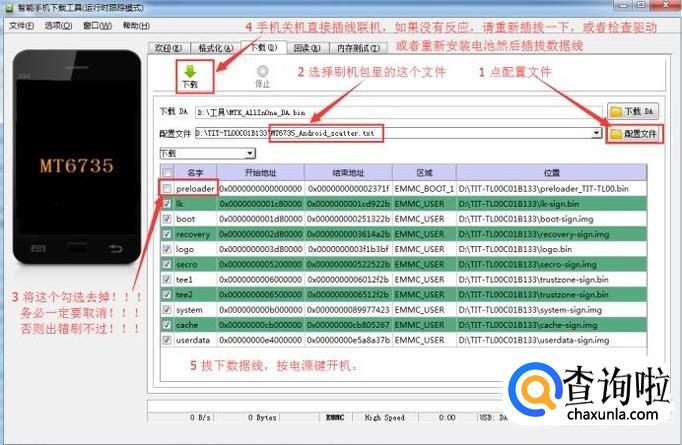Click the Download DA path input field
The height and width of the screenshot is (445, 682).
(x=398, y=112)
